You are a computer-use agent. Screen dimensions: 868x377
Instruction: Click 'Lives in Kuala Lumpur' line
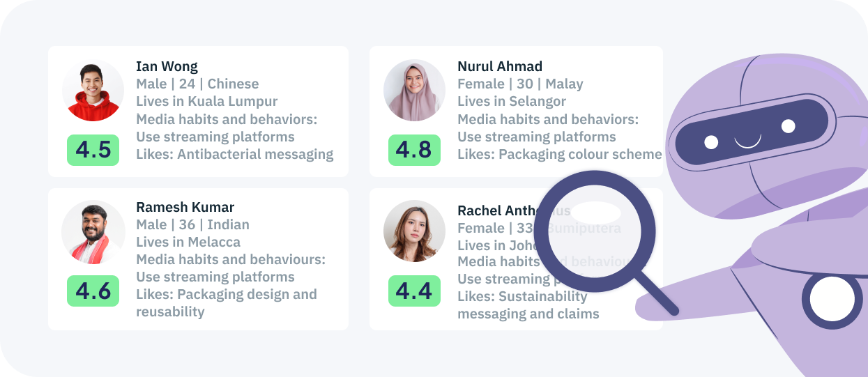(x=207, y=102)
